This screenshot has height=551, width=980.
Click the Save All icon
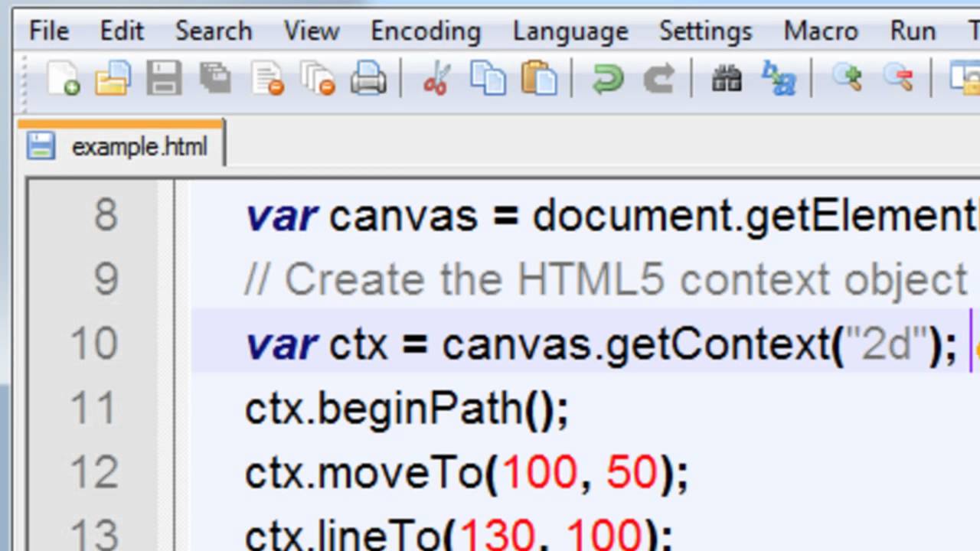[x=215, y=78]
